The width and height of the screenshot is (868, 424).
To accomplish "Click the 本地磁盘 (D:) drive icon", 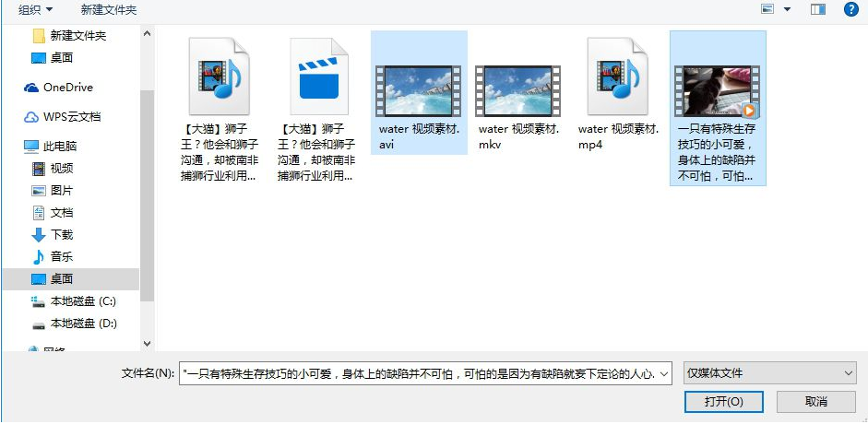I will pyautogui.click(x=38, y=324).
